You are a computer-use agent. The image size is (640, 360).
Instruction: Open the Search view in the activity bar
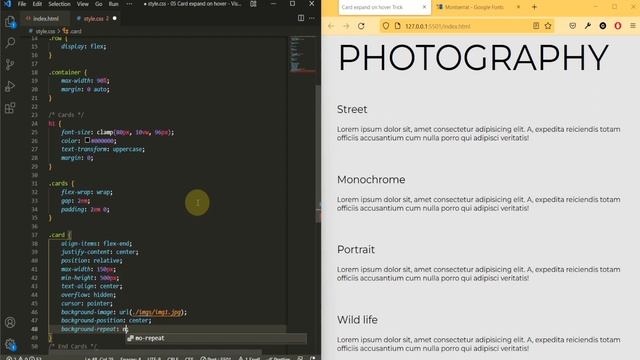pyautogui.click(x=10, y=43)
